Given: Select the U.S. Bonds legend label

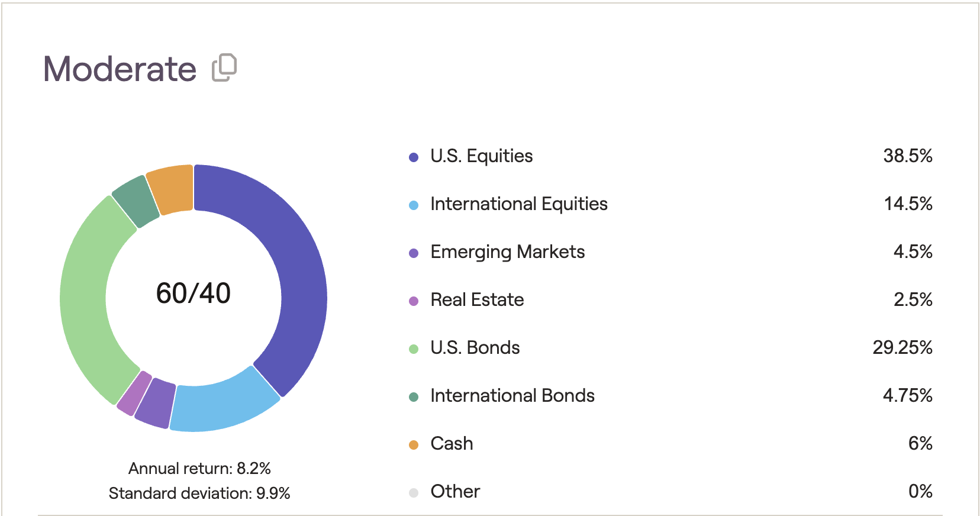Looking at the screenshot, I should pyautogui.click(x=475, y=348).
